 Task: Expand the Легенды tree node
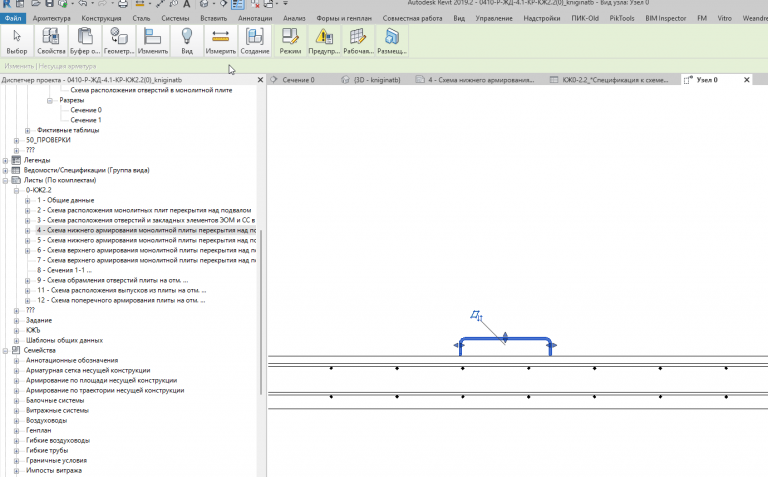point(5,160)
